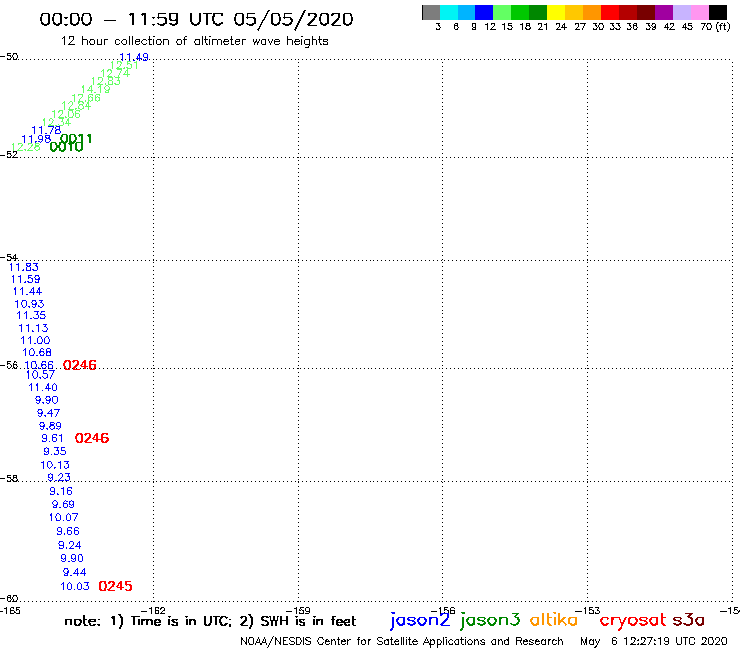This screenshot has height=650, width=740.
Task: Click the 'jason3' satellite legend label
Action: tap(490, 620)
